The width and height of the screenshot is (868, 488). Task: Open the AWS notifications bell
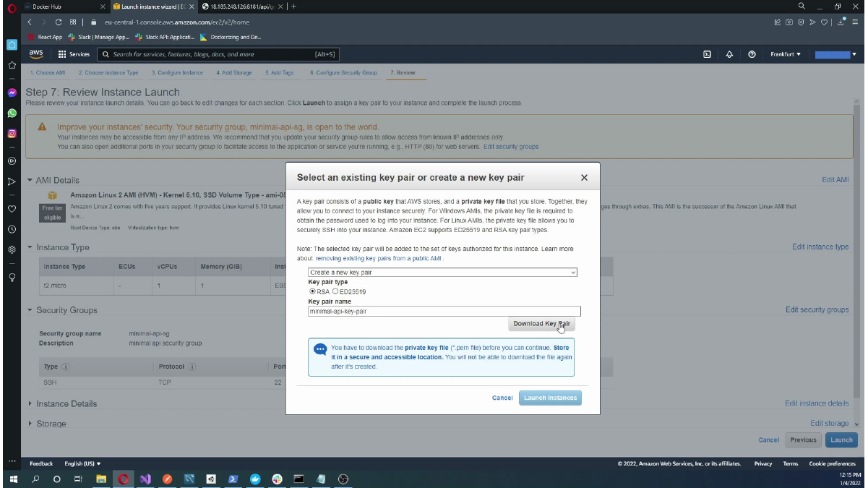[x=729, y=54]
